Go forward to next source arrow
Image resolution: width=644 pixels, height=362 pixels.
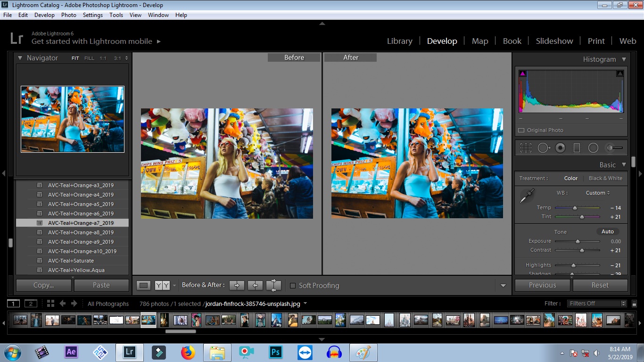74,304
